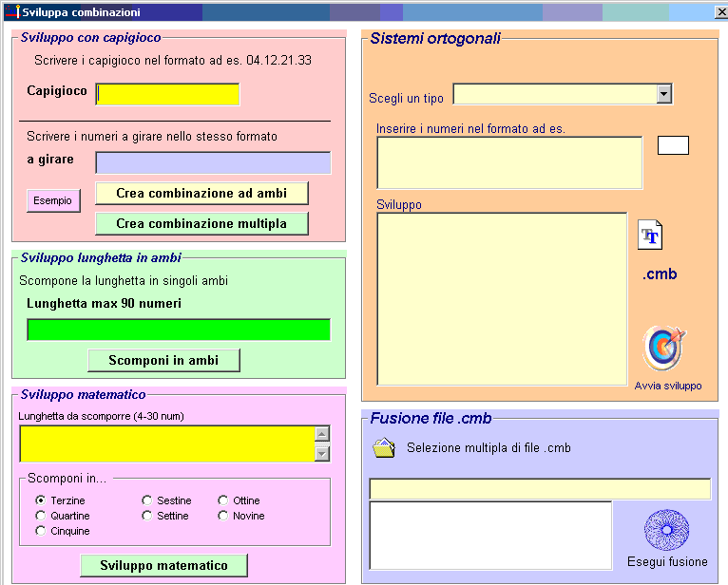Screen dimensions: 728x585
Task: Click the 'Esegui fusione' label
Action: 667,562
